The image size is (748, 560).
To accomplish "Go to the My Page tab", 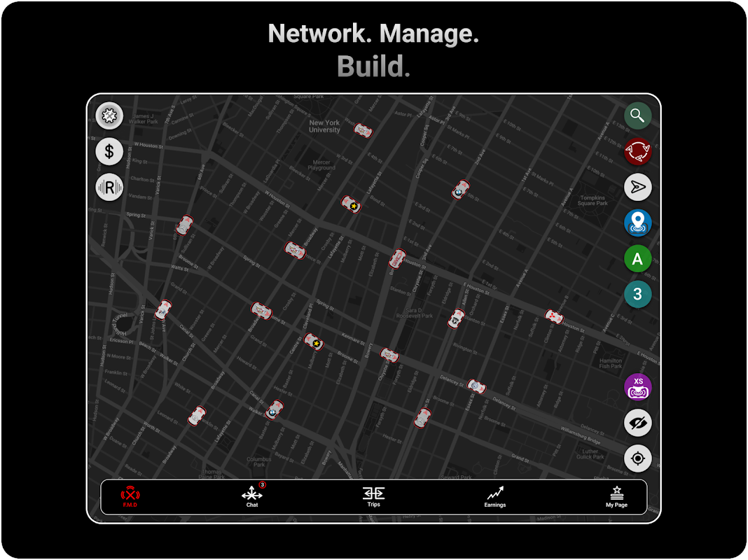I will tap(617, 496).
